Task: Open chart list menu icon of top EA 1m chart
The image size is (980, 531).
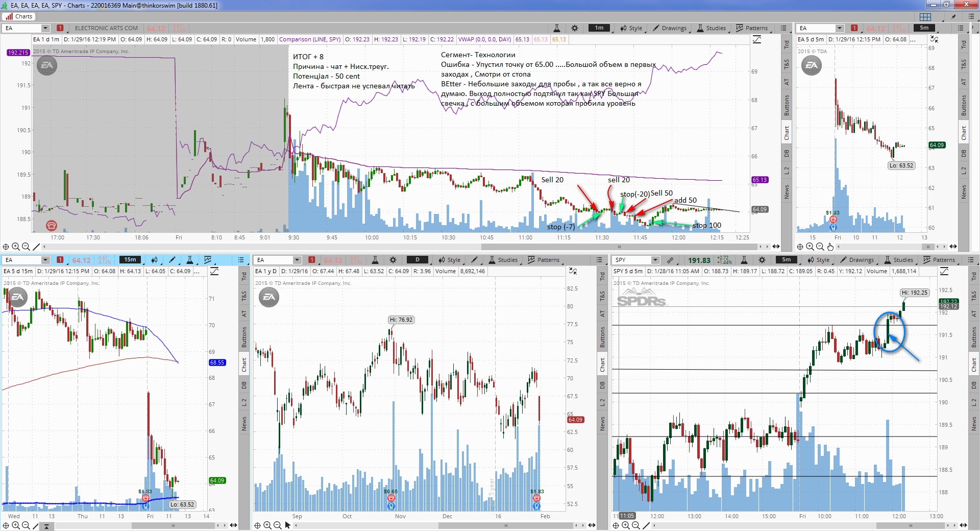Action: [784, 28]
